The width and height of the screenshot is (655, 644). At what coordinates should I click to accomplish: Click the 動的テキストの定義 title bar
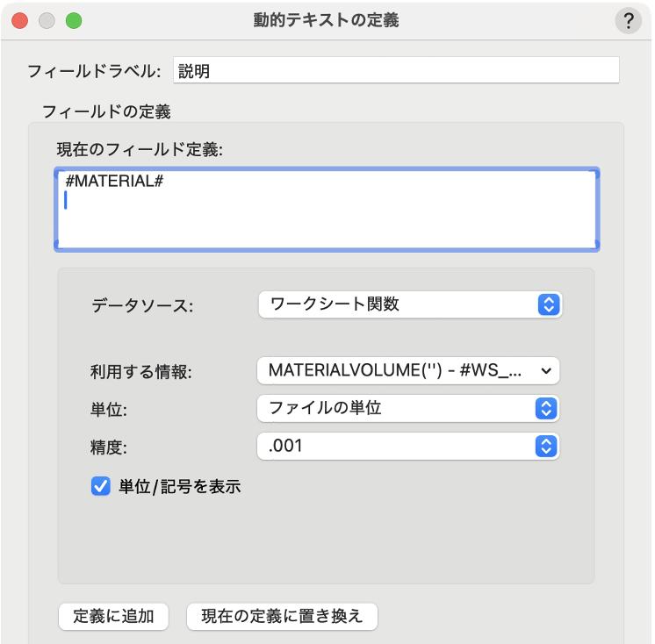tap(326, 20)
